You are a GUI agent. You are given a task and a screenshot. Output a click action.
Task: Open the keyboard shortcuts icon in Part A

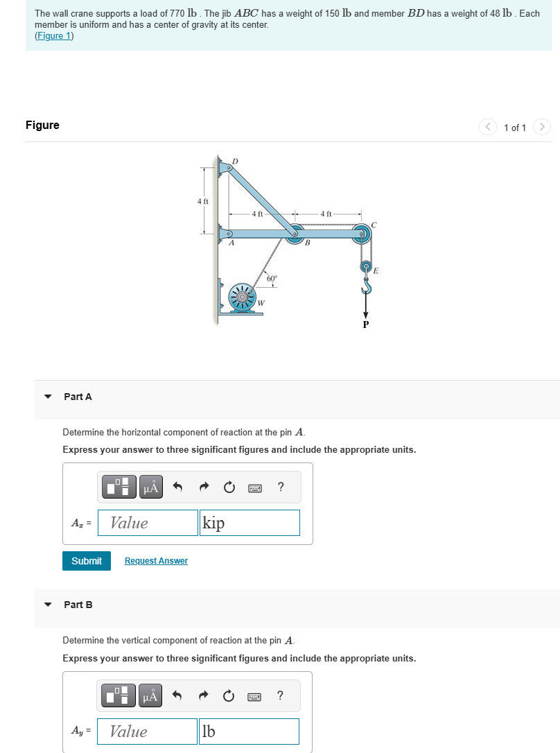[x=255, y=487]
